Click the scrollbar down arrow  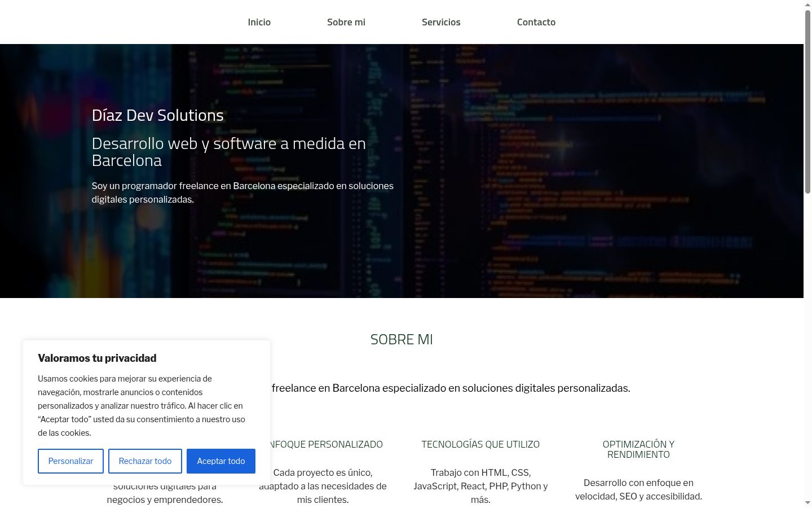point(807,503)
